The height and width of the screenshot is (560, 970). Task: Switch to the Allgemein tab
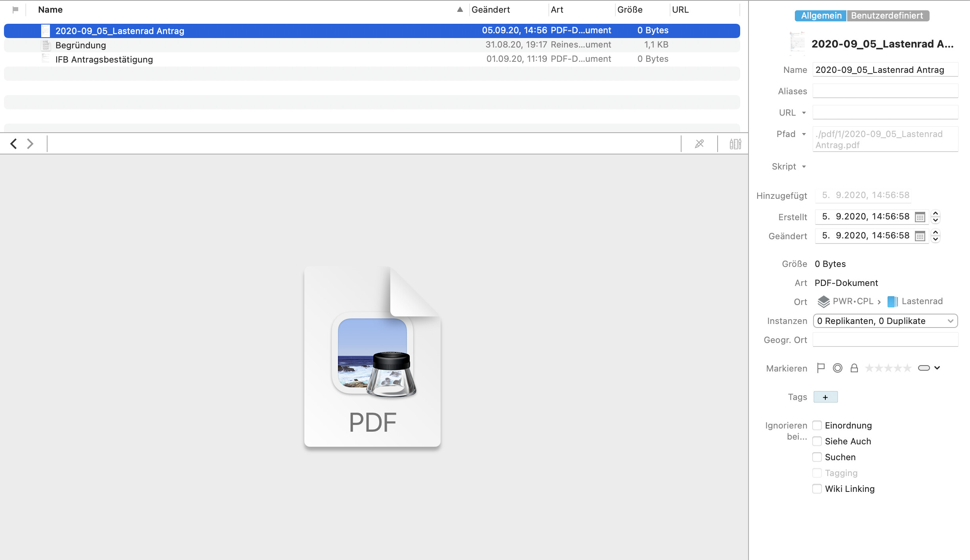[x=821, y=15]
